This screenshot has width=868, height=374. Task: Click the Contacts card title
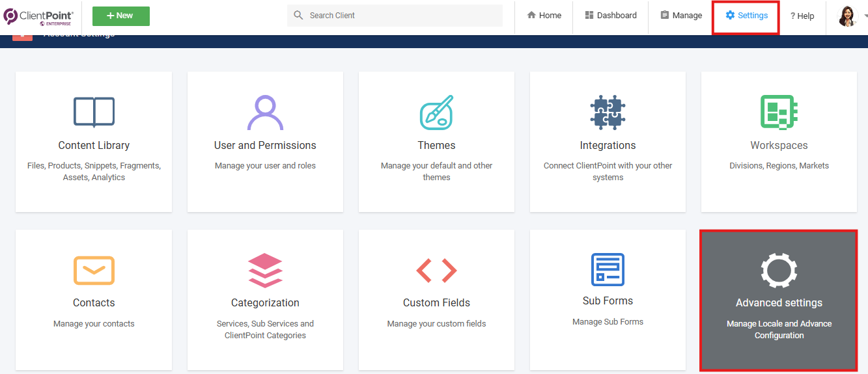[x=94, y=302]
